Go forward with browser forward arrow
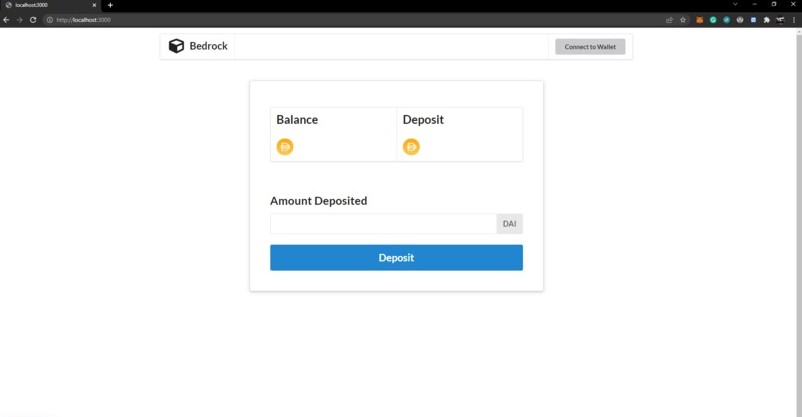The height and width of the screenshot is (417, 802). [19, 20]
